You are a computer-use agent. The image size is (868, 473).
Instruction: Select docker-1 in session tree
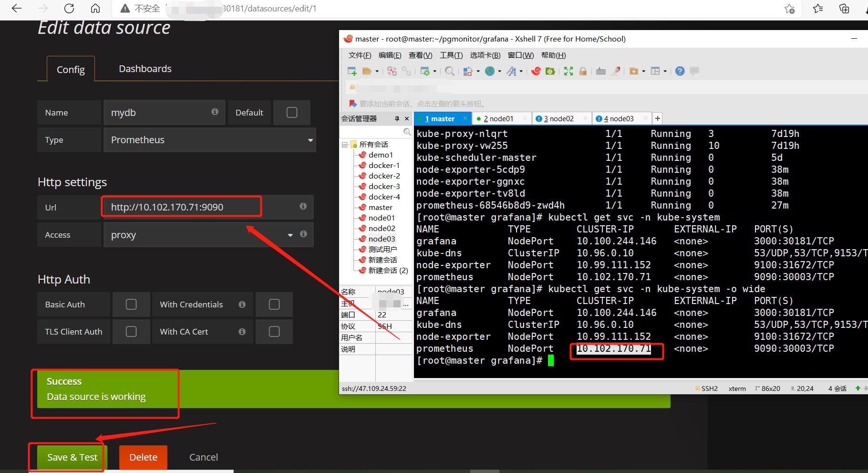[x=384, y=165]
